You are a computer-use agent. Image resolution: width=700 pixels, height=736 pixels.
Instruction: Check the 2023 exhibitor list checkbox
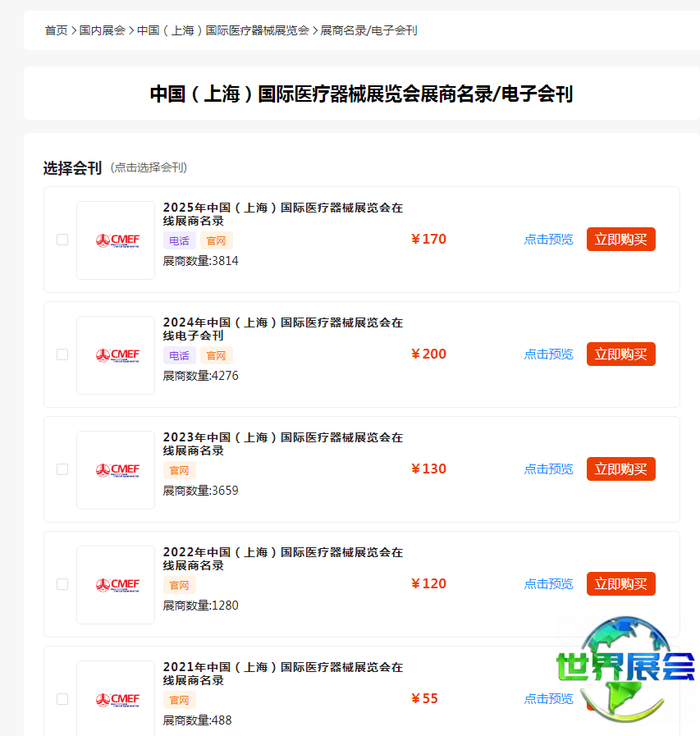[x=62, y=469]
